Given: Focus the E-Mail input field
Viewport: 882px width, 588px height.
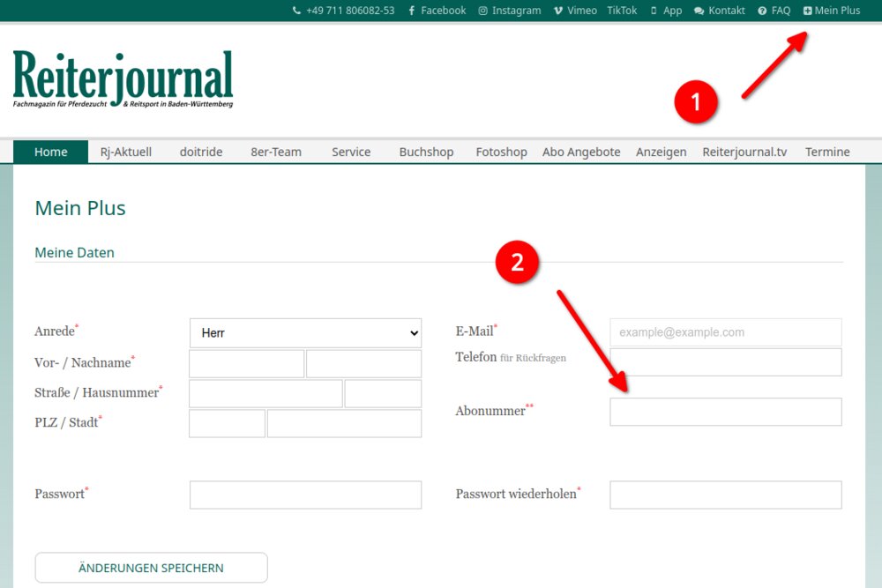Looking at the screenshot, I should click(725, 332).
